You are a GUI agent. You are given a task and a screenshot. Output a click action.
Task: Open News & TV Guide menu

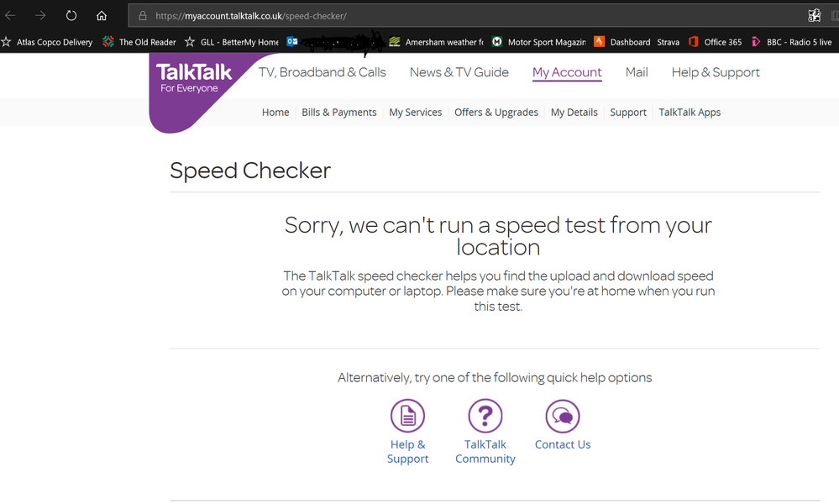[x=459, y=72]
